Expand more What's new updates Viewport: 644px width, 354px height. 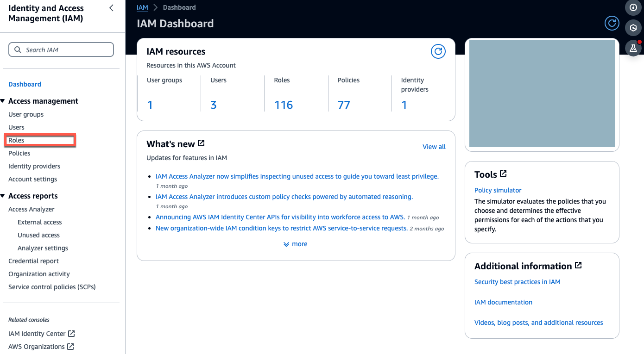click(x=295, y=244)
